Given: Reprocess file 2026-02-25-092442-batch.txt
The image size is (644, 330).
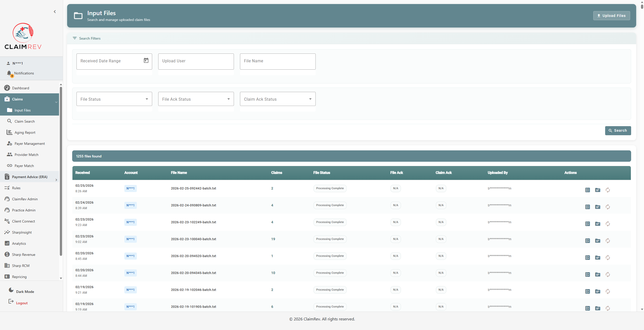Looking at the screenshot, I should click(x=608, y=190).
